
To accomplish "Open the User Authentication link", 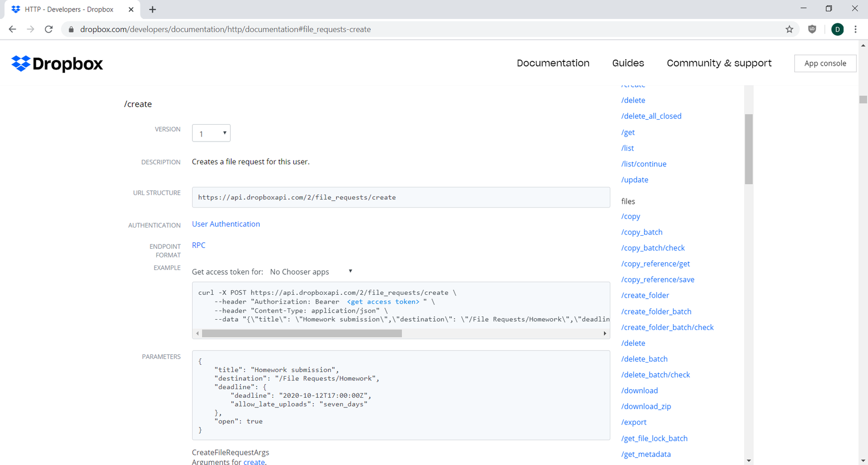I will [x=226, y=224].
